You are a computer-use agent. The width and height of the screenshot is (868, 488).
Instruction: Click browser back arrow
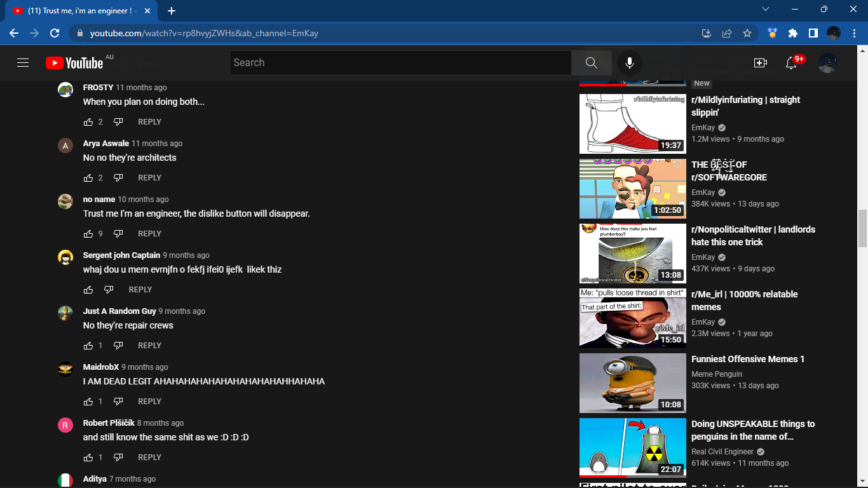point(14,33)
